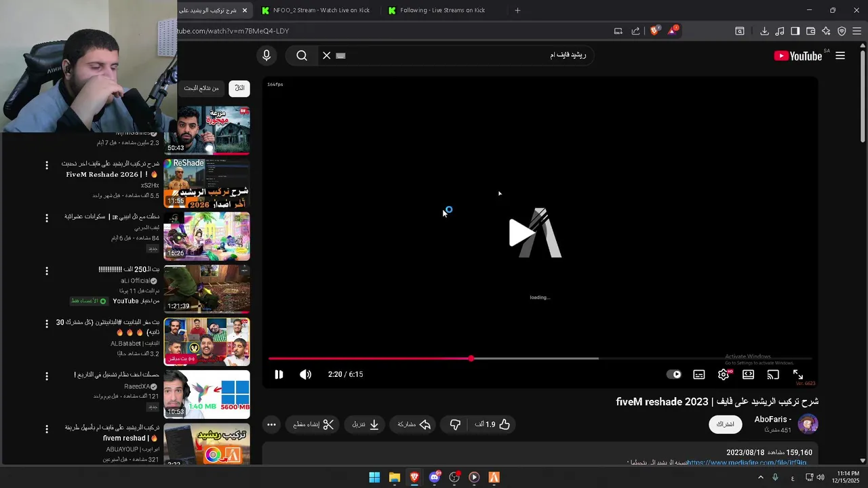Click the install app icon in address bar
This screenshot has height=488, width=868.
coord(618,30)
